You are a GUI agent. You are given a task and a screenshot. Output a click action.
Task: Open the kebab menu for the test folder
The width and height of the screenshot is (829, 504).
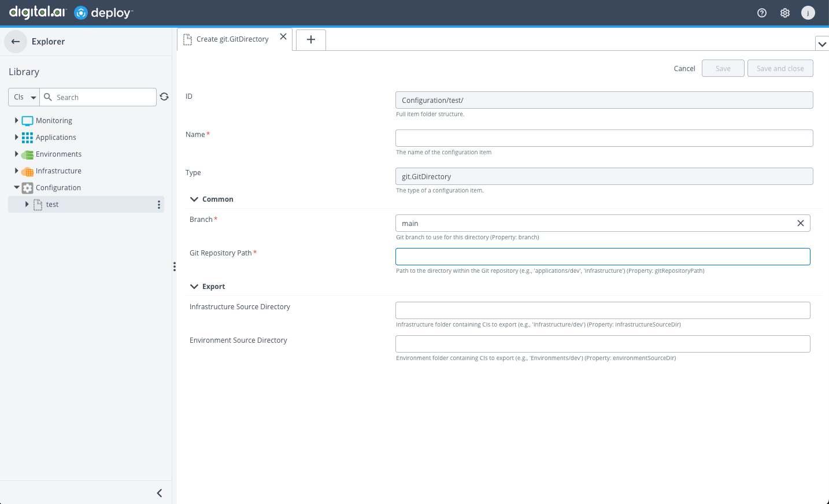159,204
